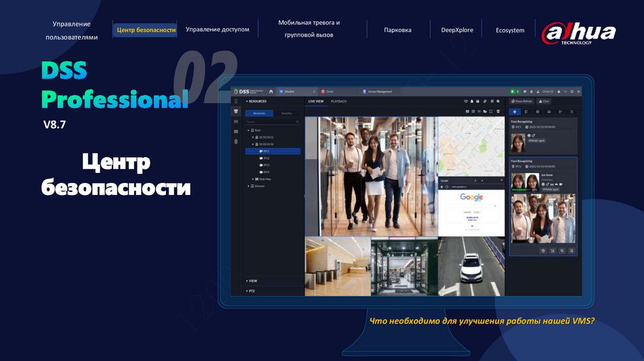Screen dimensions: 644x361
Task: Close the Monitor tab
Action: (314, 92)
